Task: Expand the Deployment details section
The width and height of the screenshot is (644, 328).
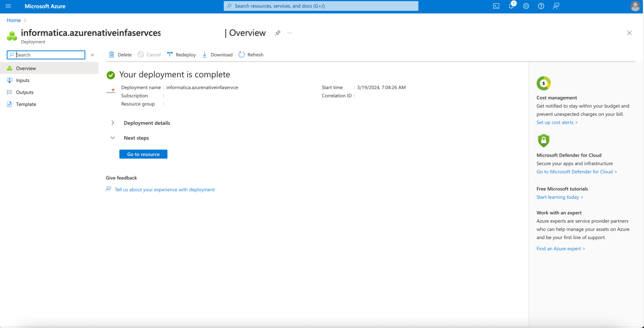Action: pos(113,122)
